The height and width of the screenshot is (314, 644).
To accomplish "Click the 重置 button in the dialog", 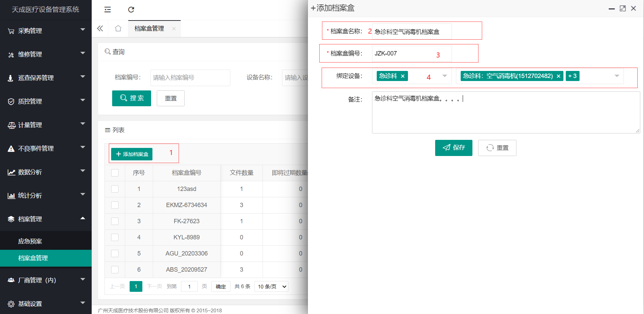I will [497, 148].
